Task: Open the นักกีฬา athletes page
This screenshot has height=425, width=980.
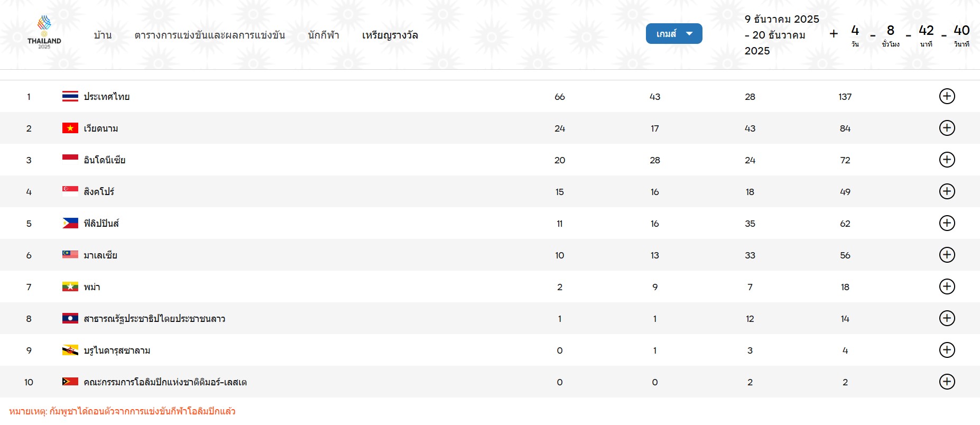Action: click(x=323, y=35)
